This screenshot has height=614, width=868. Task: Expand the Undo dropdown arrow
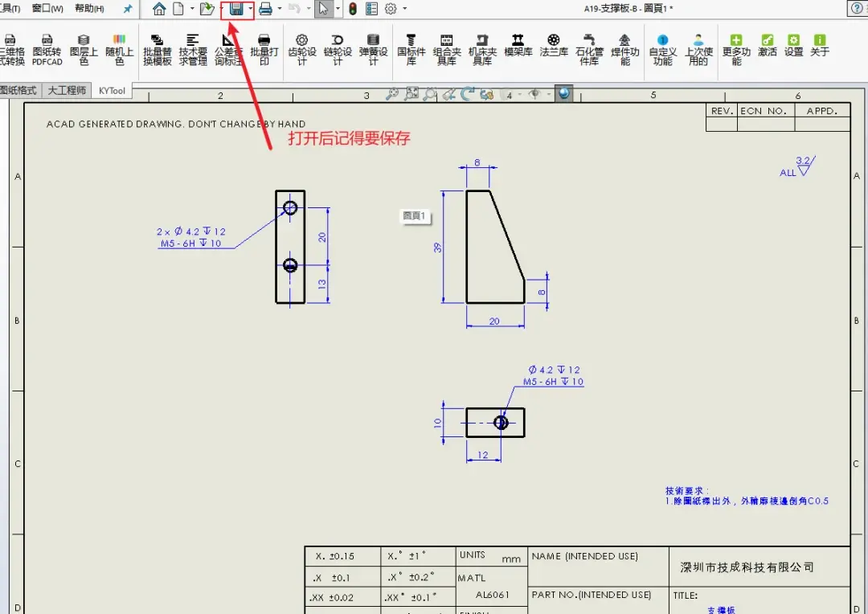[x=309, y=9]
